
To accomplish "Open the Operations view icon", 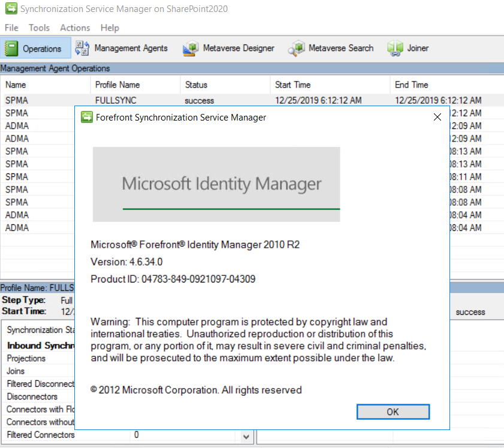I will (x=11, y=49).
